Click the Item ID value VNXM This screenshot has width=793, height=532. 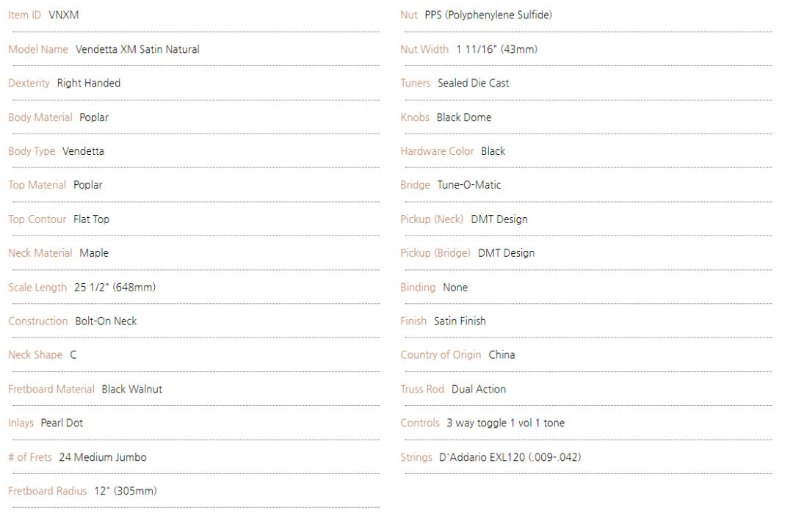click(x=64, y=15)
